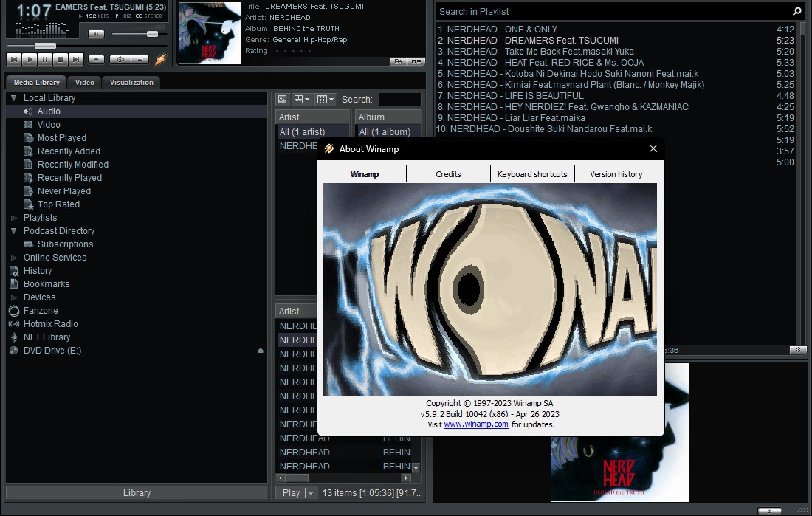Select Audio in the Local Library
Screen dimensions: 812x516
(137, 111)
